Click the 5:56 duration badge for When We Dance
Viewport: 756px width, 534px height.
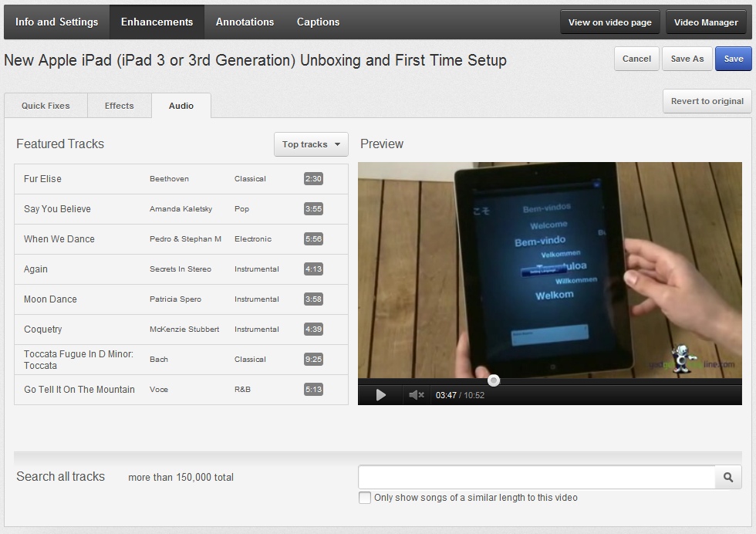(313, 239)
